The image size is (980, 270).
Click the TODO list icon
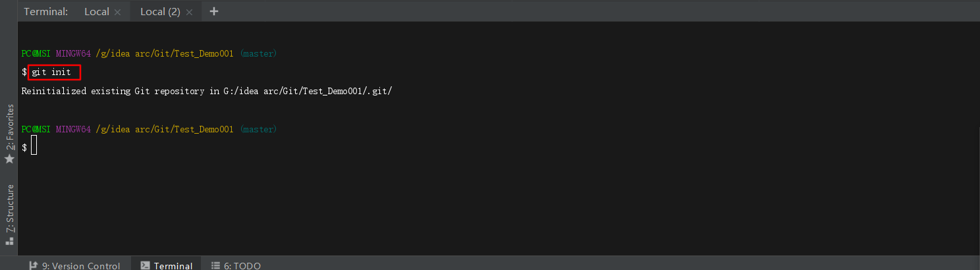[215, 265]
